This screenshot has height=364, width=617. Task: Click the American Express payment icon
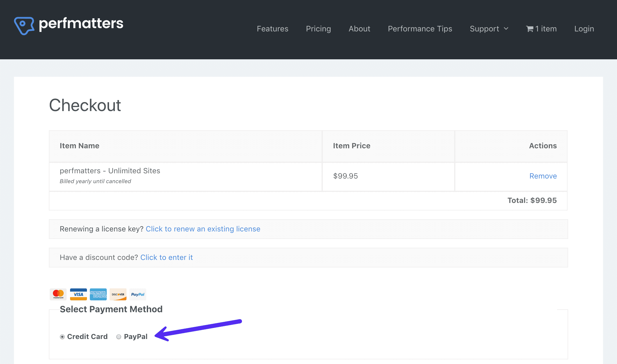(x=98, y=295)
